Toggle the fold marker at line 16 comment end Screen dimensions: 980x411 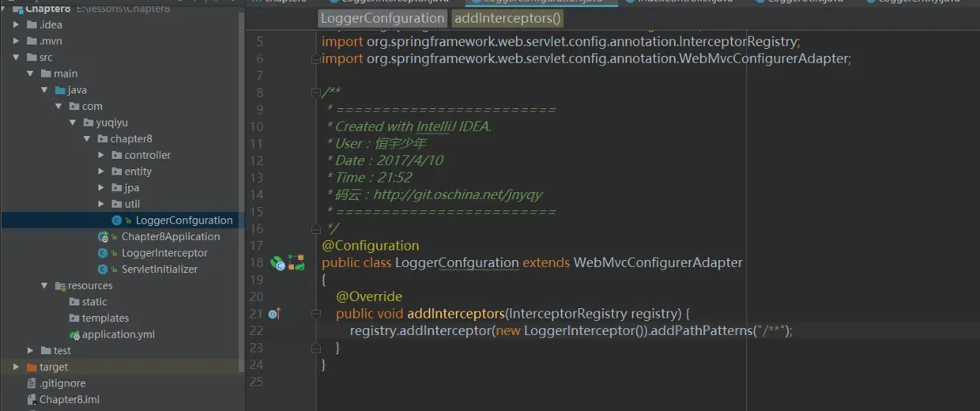(316, 228)
